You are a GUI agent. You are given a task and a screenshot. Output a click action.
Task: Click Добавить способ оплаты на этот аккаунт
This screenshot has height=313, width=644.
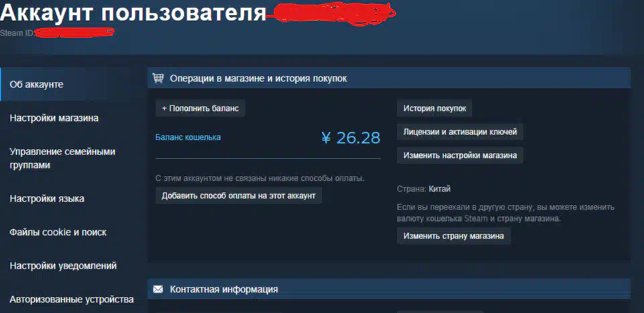(x=238, y=195)
